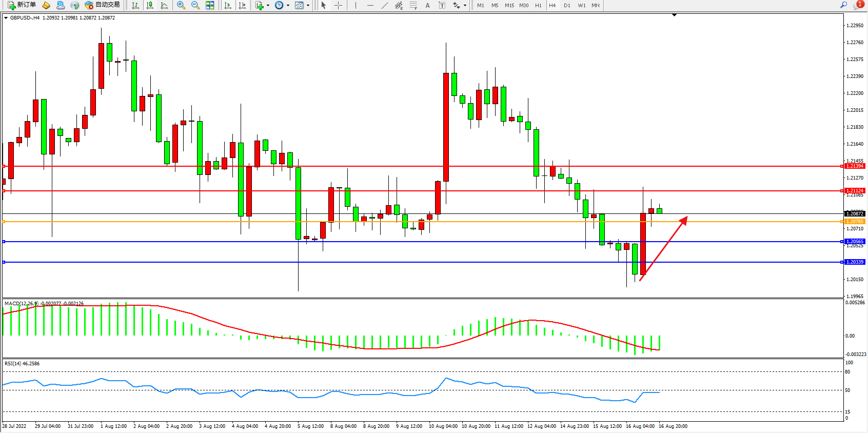Choose the Fibonacci retracement tool
868x433 pixels.
[x=413, y=5]
